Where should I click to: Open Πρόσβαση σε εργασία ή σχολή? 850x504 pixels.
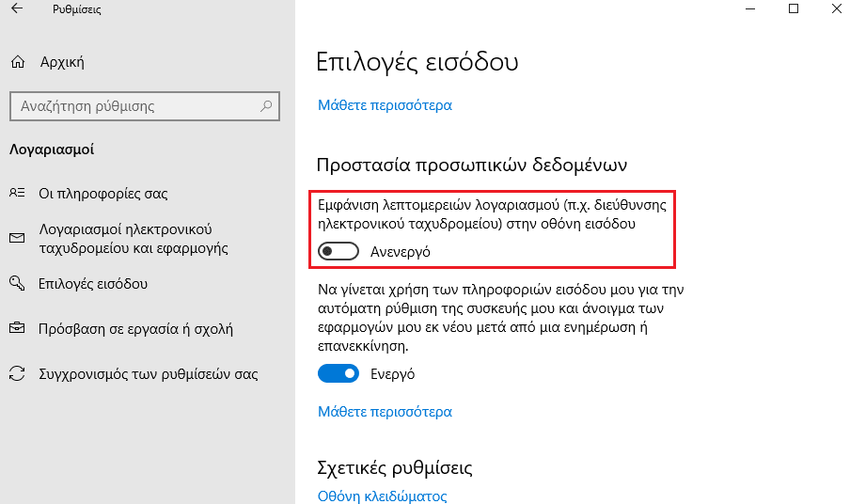(135, 329)
